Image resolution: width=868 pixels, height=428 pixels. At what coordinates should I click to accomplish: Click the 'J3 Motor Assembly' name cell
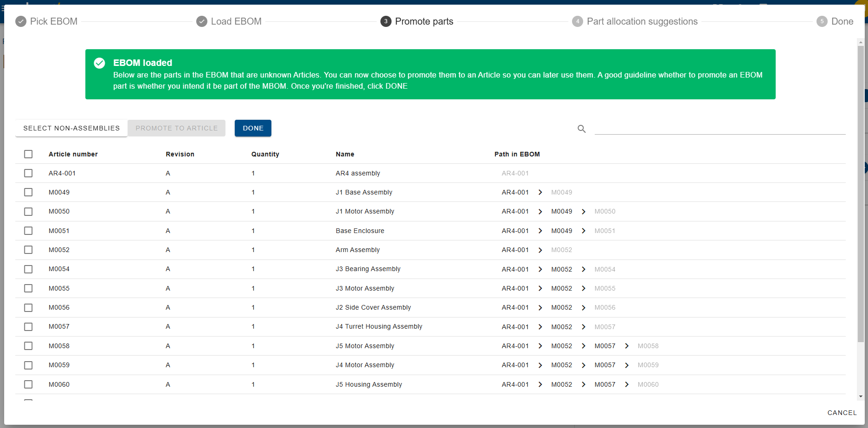[x=365, y=288]
